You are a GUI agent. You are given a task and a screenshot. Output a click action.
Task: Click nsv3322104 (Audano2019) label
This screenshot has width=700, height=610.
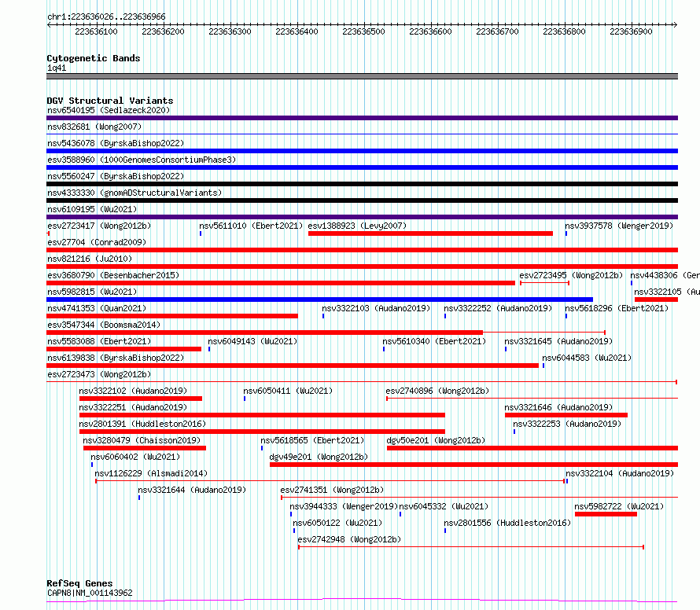620,473
